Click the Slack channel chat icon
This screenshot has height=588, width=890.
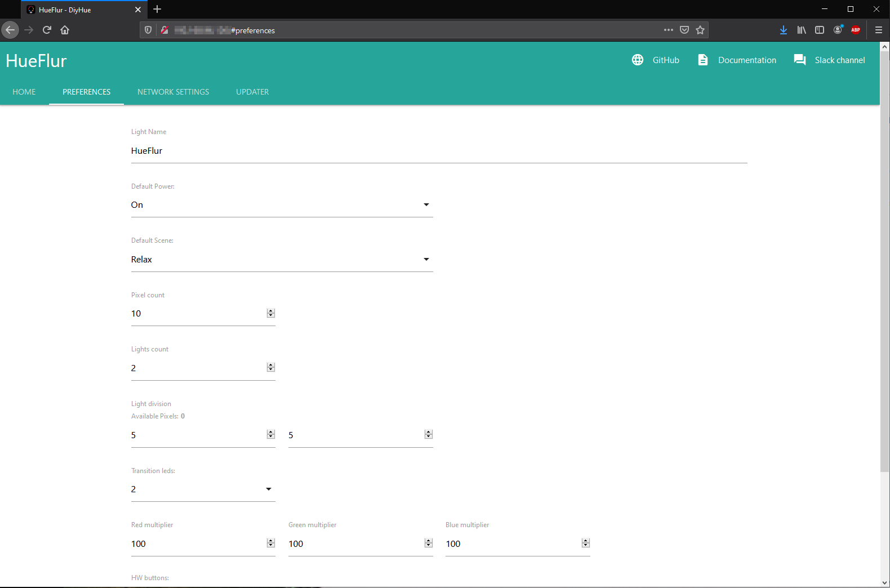800,60
